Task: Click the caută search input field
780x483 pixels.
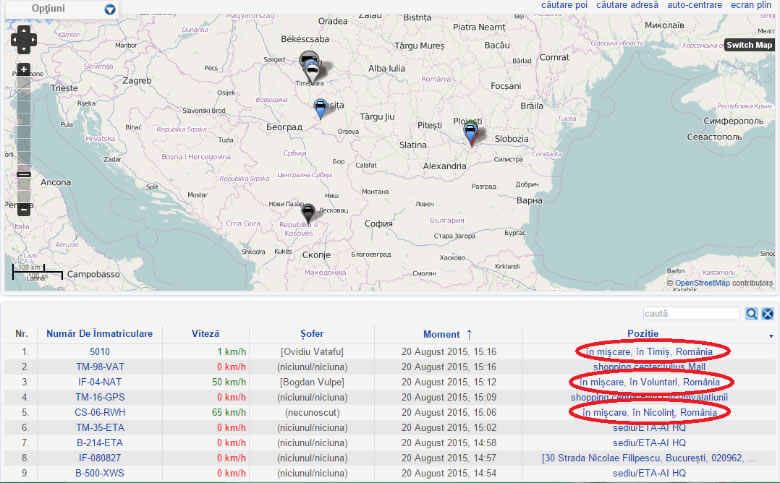Action: pos(691,313)
